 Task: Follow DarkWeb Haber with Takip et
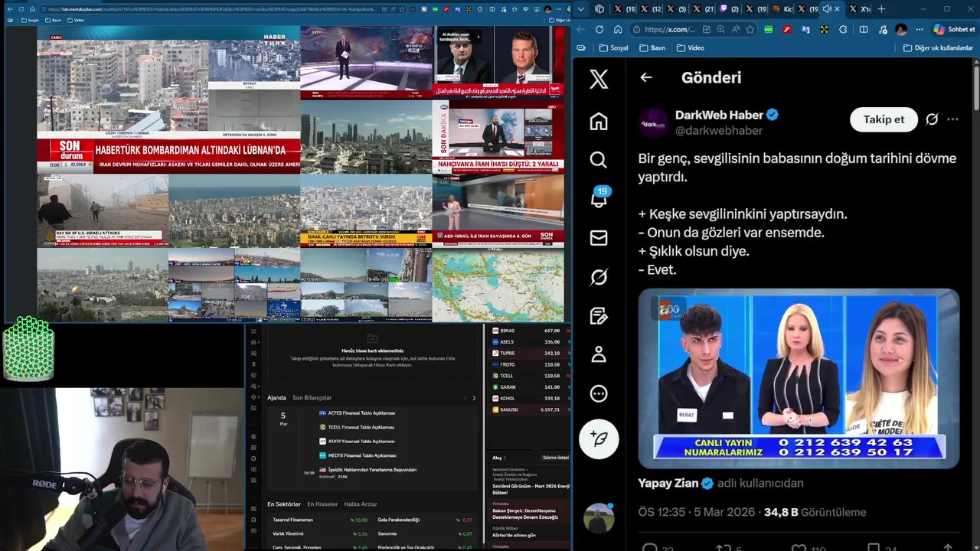[884, 119]
